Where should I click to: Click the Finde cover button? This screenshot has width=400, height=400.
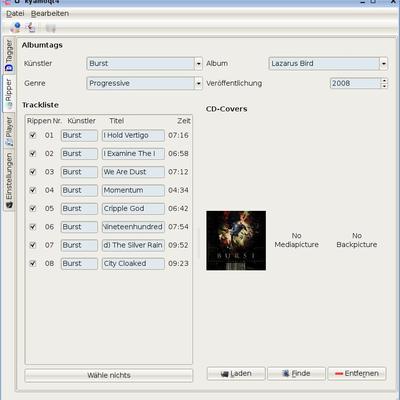[x=296, y=373]
